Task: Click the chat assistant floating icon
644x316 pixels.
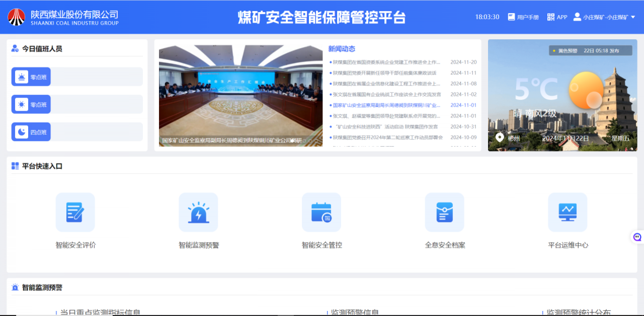Action: [637, 237]
